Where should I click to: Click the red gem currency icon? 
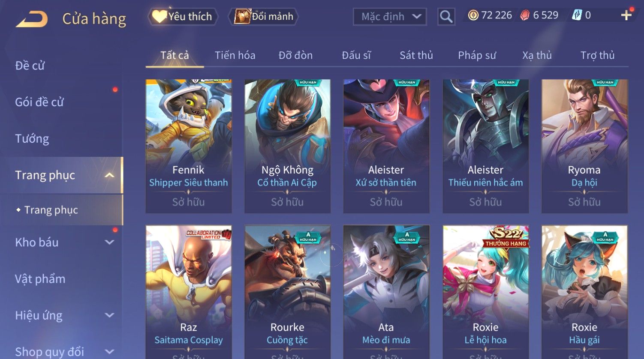coord(525,15)
